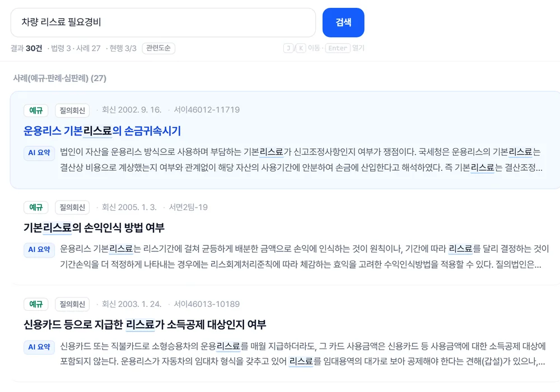
Task: Click AI 요약 badge of 신용카드 리스료 result
Action: (x=39, y=347)
